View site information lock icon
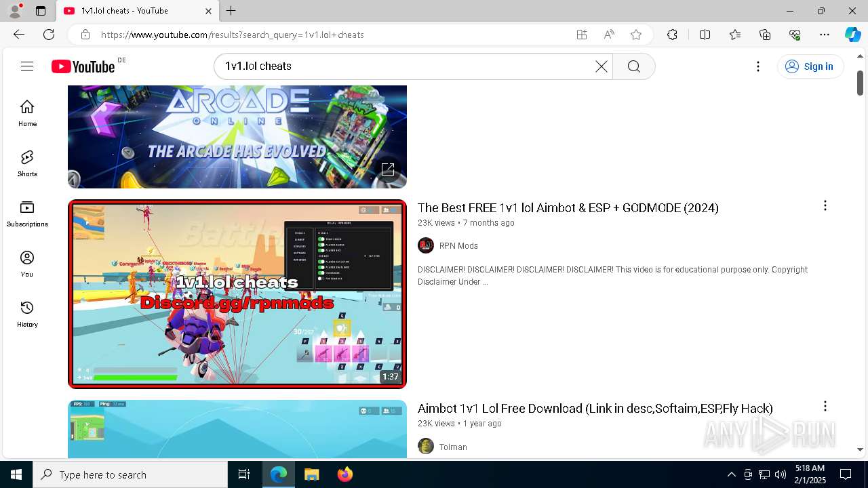The width and height of the screenshot is (868, 488). tap(85, 35)
